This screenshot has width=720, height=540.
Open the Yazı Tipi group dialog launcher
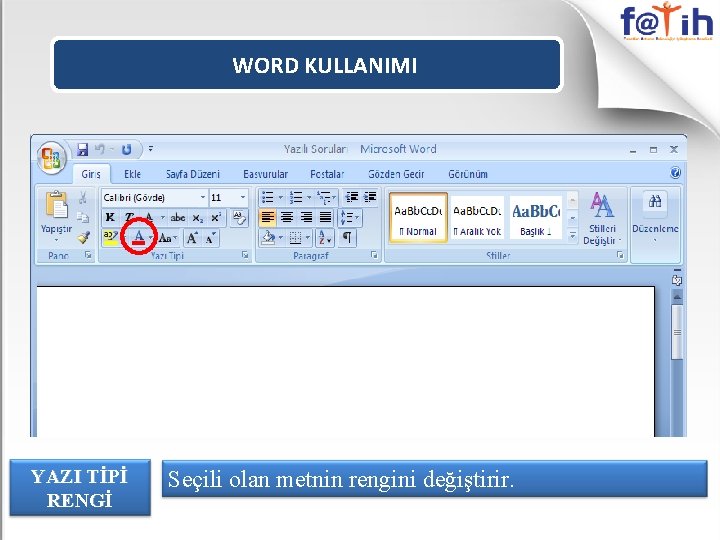point(245,255)
